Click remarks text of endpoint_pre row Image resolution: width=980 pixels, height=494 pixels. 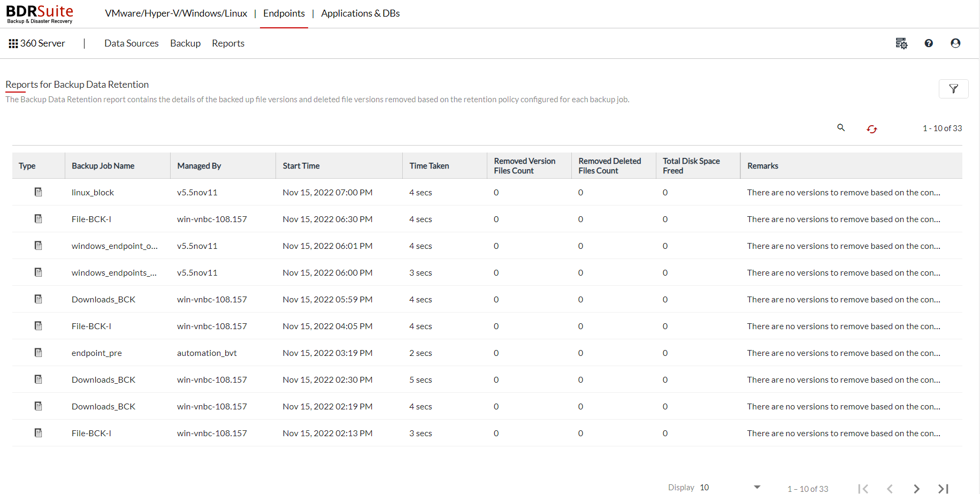[x=844, y=353]
